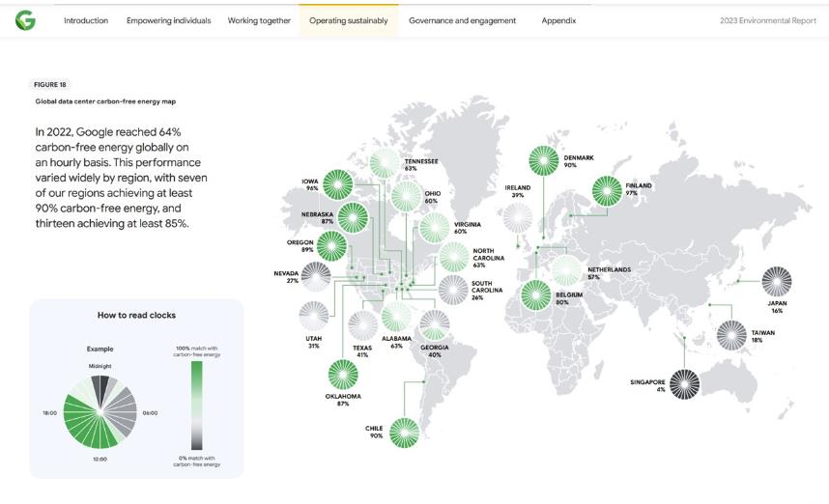Click the 12:00 label on example clock
This screenshot has width=829, height=504.
[x=100, y=459]
